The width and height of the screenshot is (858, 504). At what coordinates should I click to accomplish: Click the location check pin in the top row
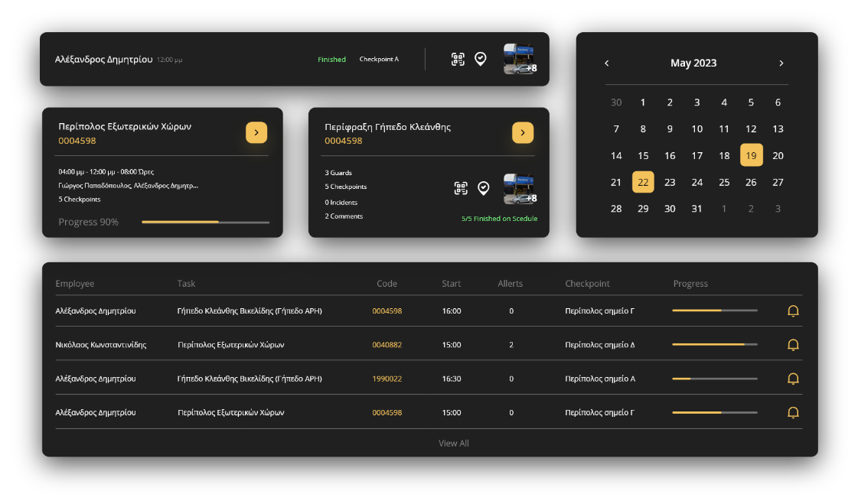[481, 59]
